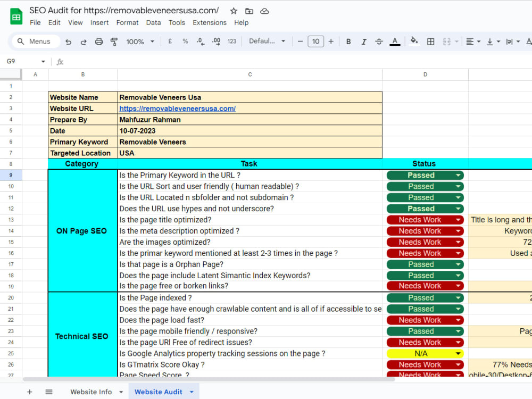Open Website Audit tab options arrow
The image size is (532, 399).
[x=192, y=392]
